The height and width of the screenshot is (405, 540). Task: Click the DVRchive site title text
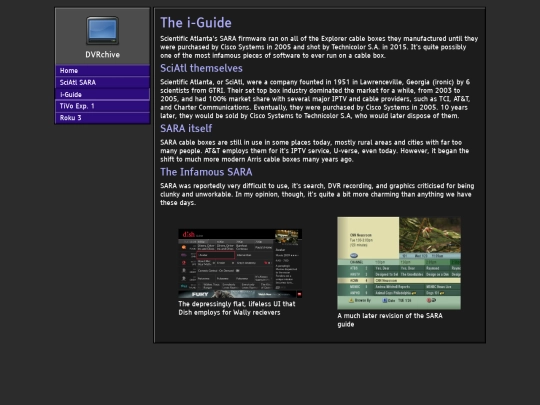102,55
